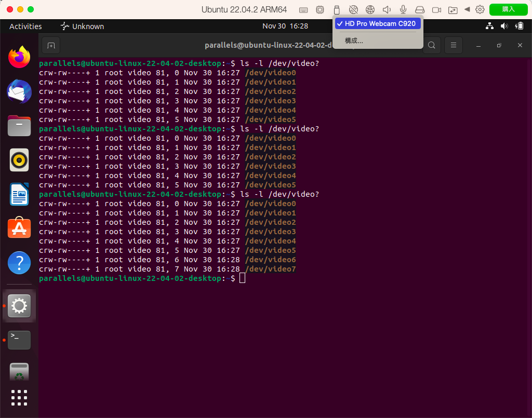
Task: Launch LibreOffice Writer from dock
Action: 19,194
